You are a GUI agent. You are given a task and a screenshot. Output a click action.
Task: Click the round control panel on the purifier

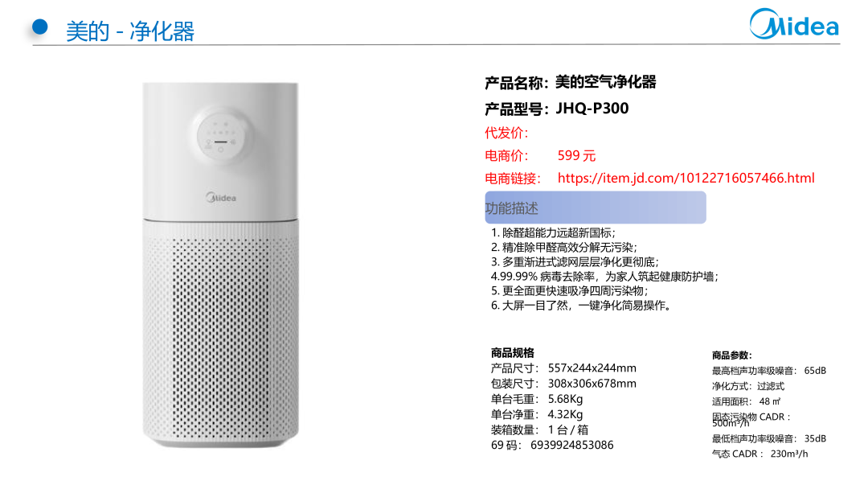222,136
